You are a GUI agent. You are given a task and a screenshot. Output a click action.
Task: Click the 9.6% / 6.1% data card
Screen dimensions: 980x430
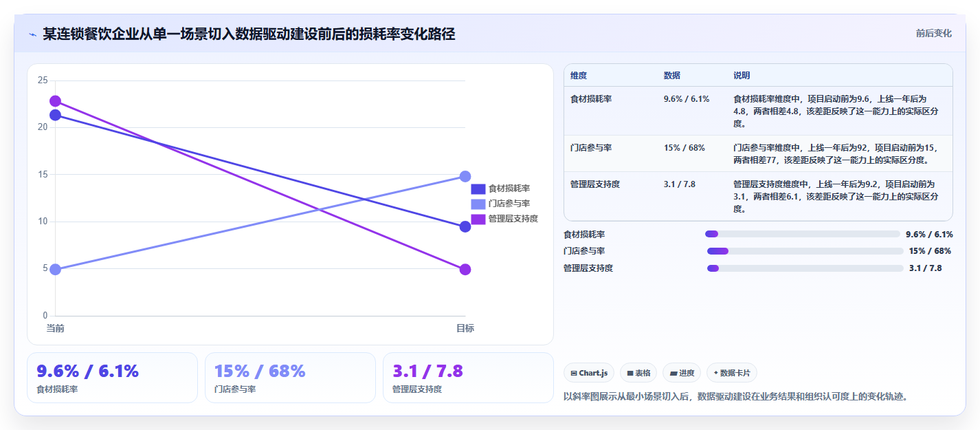[112, 378]
